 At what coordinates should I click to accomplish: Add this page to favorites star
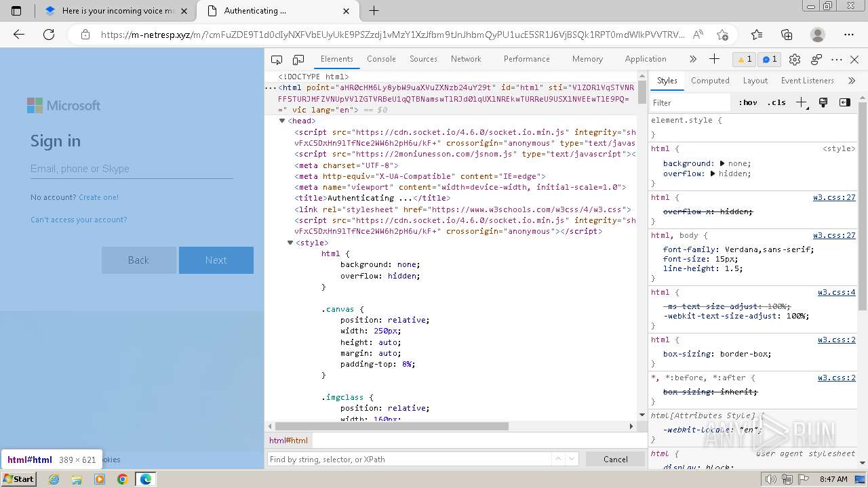722,35
